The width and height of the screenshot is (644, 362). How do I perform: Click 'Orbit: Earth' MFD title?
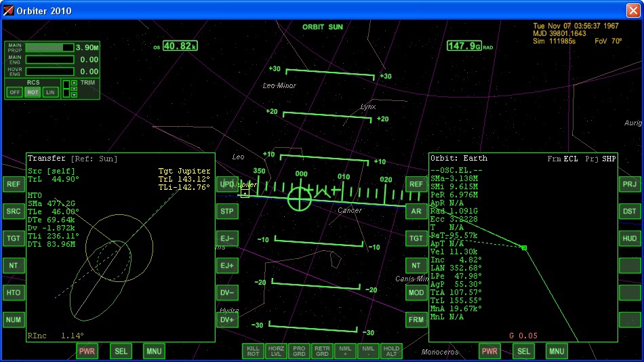459,158
